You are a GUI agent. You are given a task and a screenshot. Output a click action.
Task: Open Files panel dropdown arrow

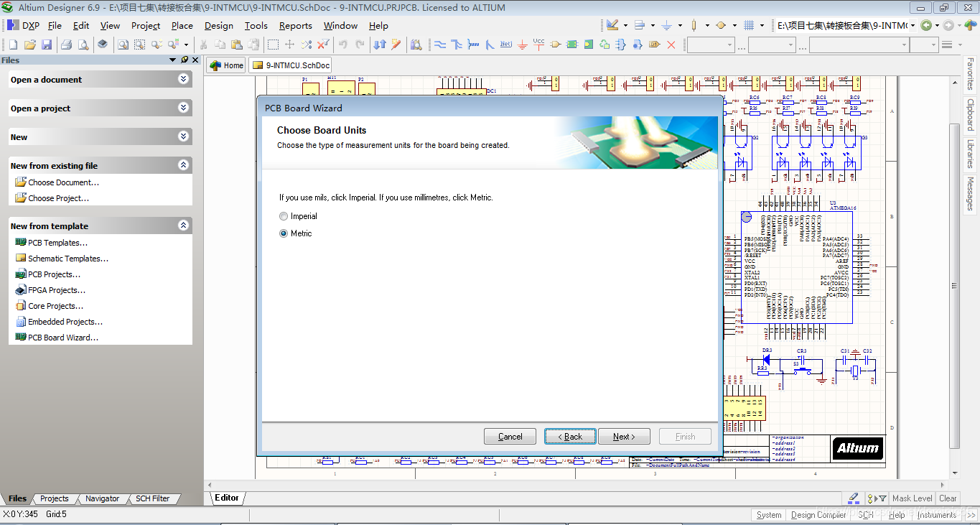coord(173,60)
